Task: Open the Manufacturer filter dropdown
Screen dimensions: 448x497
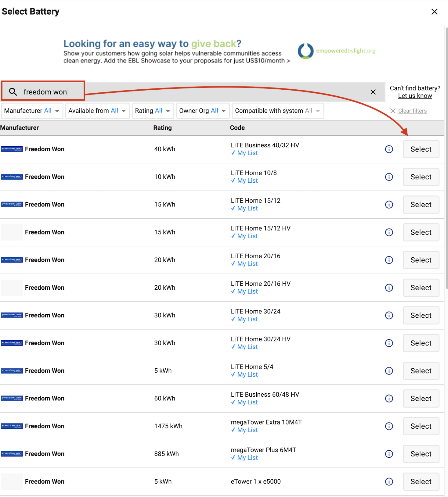Action: (x=32, y=111)
